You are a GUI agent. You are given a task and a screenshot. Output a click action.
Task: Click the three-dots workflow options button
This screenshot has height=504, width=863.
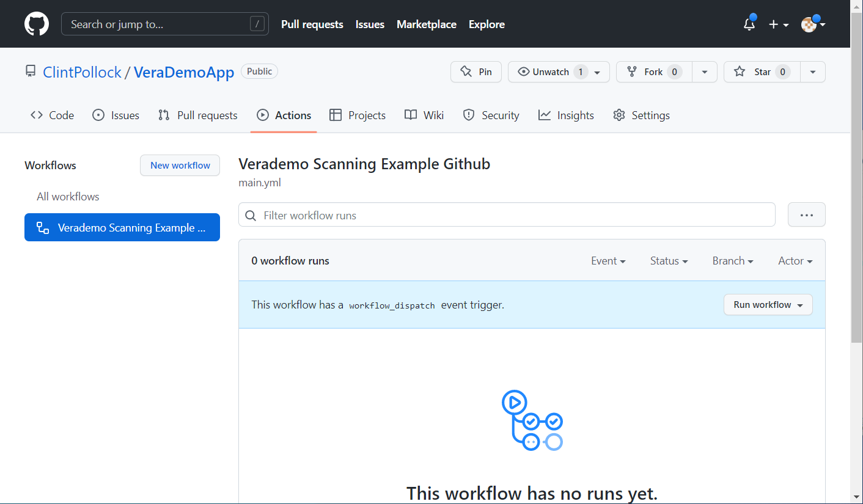pyautogui.click(x=806, y=214)
